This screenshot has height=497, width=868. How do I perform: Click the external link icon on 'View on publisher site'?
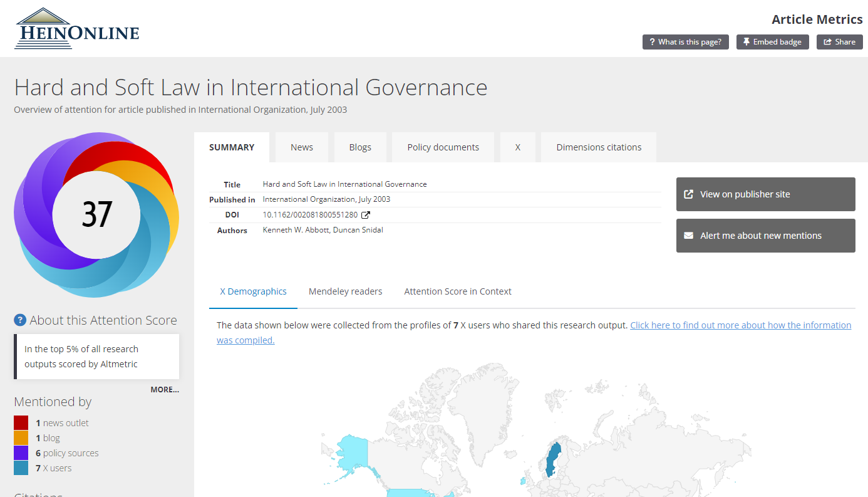click(690, 194)
